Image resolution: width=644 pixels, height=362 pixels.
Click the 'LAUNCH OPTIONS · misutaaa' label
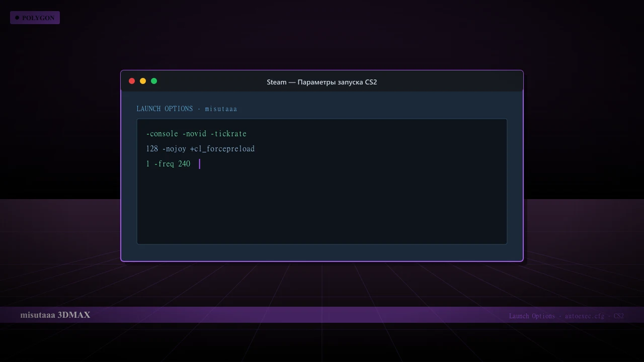187,109
